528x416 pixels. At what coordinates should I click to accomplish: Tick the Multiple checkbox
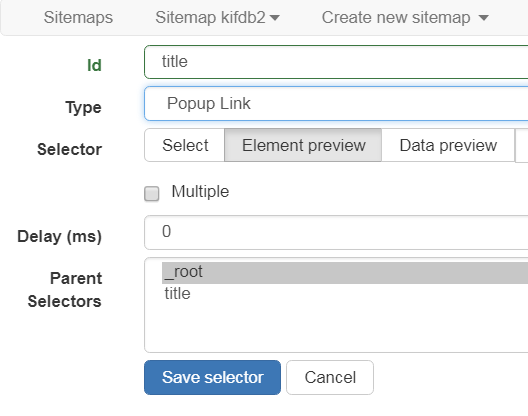[152, 194]
